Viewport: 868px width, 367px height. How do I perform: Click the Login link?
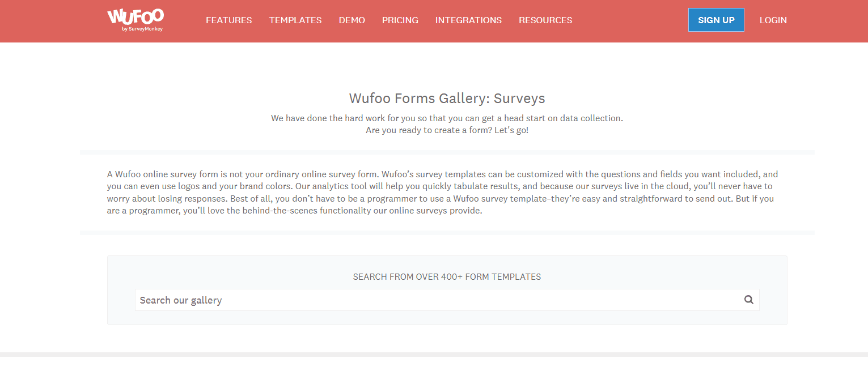click(773, 20)
